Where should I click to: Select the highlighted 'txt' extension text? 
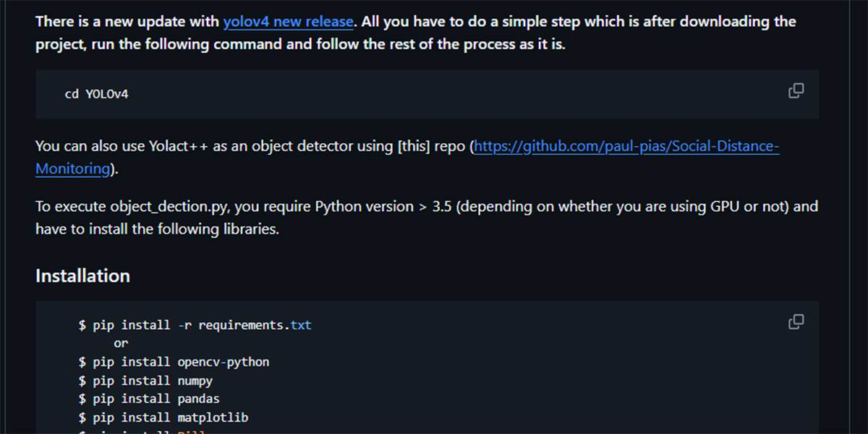pyautogui.click(x=301, y=325)
